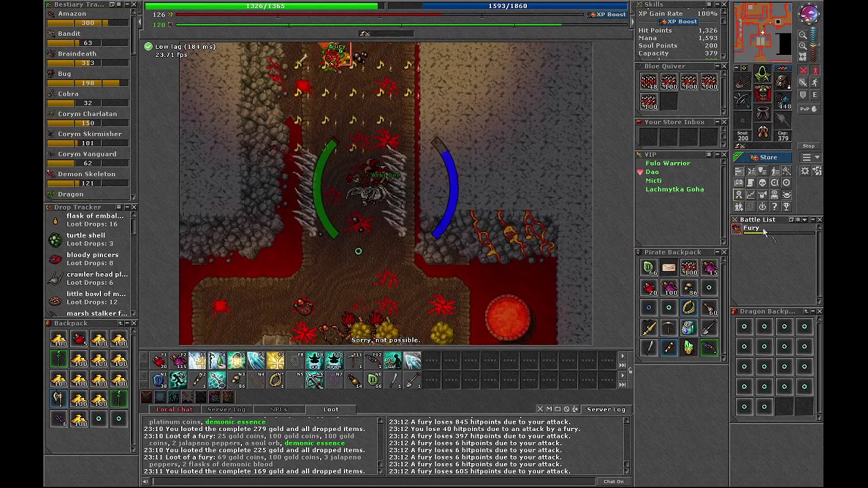Open the skull bestiary icon in sidebar
This screenshot has height=488, width=868.
click(x=762, y=183)
